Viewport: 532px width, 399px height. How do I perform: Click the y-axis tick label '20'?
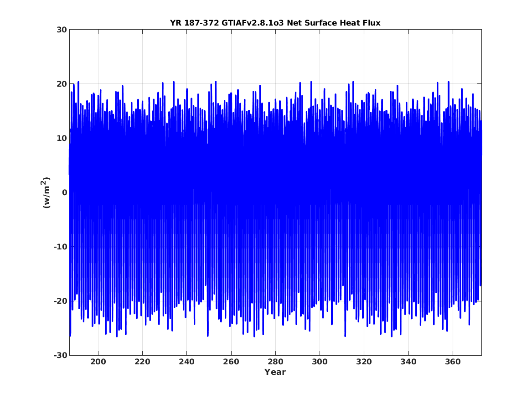point(62,84)
